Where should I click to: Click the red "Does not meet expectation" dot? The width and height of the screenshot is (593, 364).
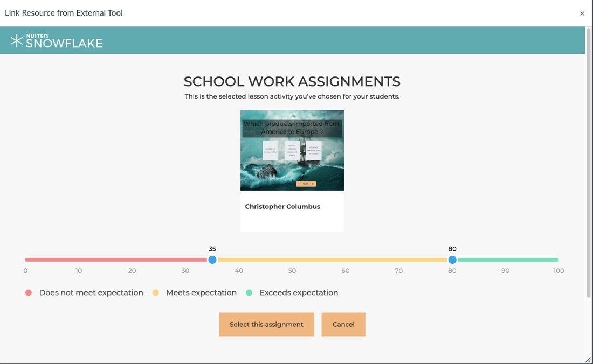tap(29, 292)
